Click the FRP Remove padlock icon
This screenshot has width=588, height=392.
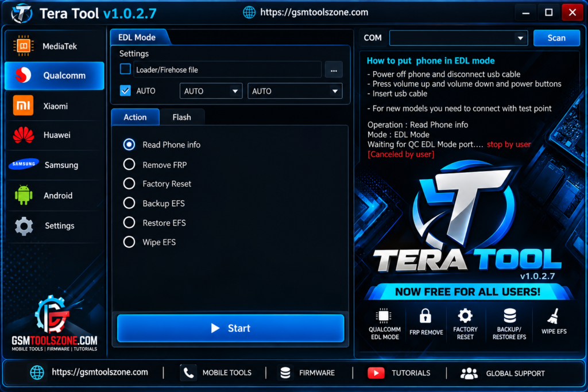coord(425,316)
